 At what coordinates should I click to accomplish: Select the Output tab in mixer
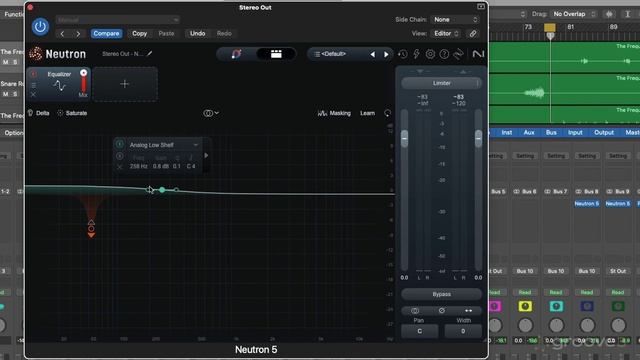604,133
